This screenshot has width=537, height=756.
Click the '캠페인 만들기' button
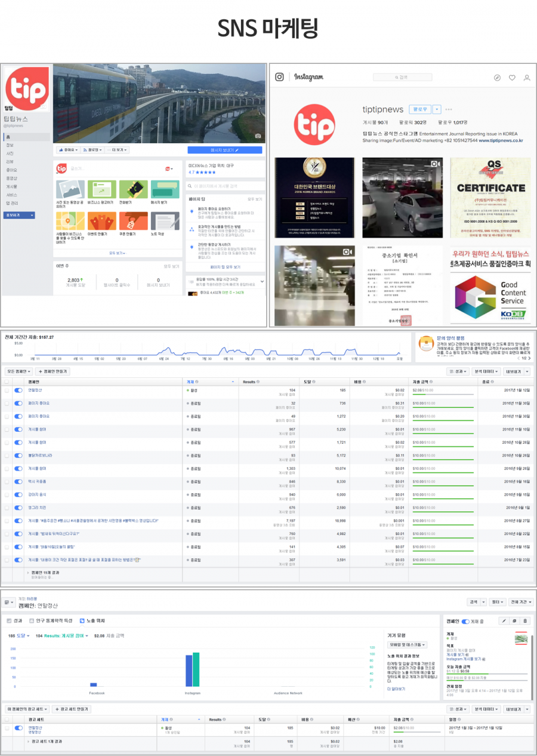[54, 371]
